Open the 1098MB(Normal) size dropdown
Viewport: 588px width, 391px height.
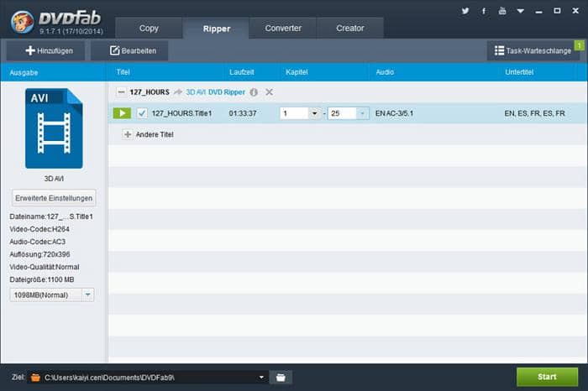pos(87,295)
